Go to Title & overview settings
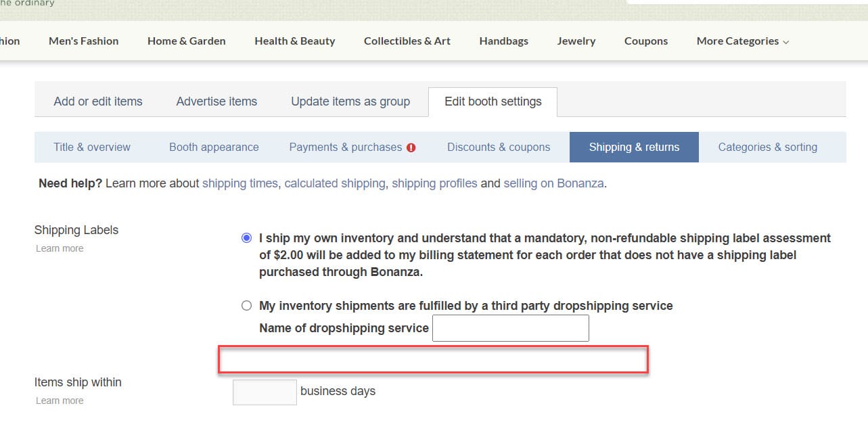This screenshot has height=433, width=868. tap(92, 147)
